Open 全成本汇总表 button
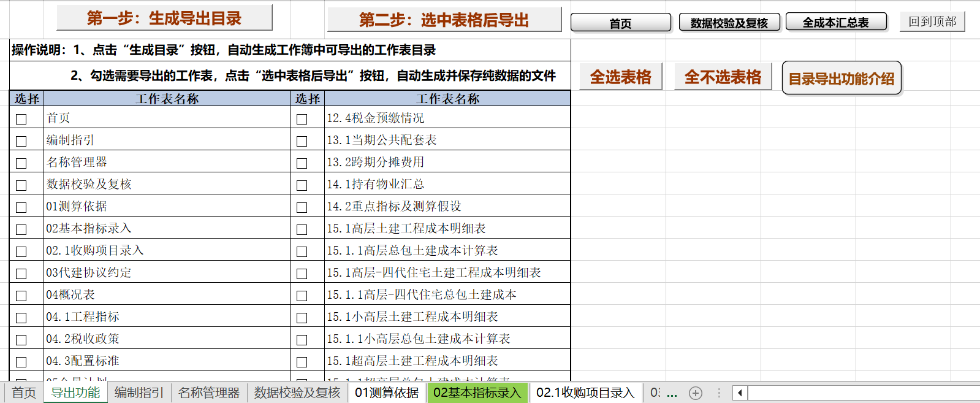980x403 pixels. click(x=836, y=22)
